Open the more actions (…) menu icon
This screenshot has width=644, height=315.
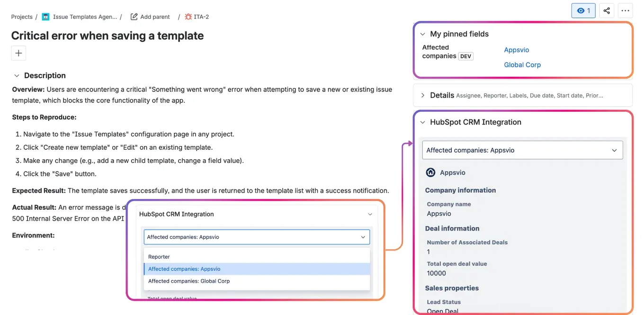click(625, 10)
